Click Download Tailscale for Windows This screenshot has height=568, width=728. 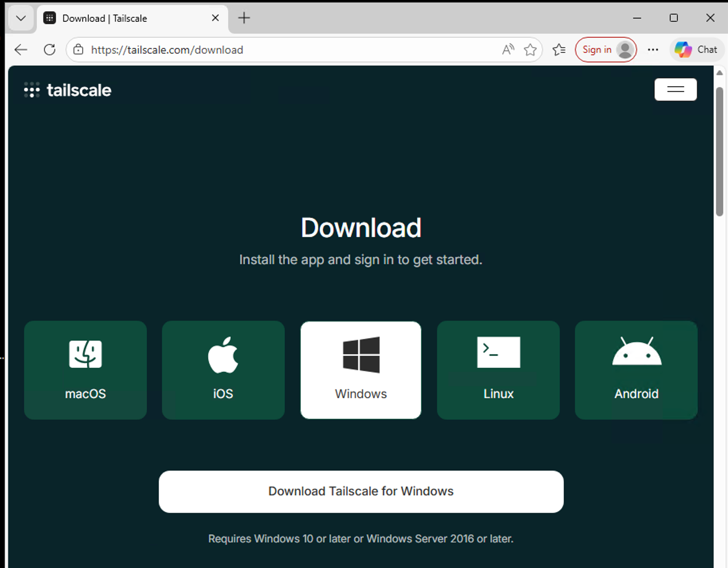coord(360,491)
